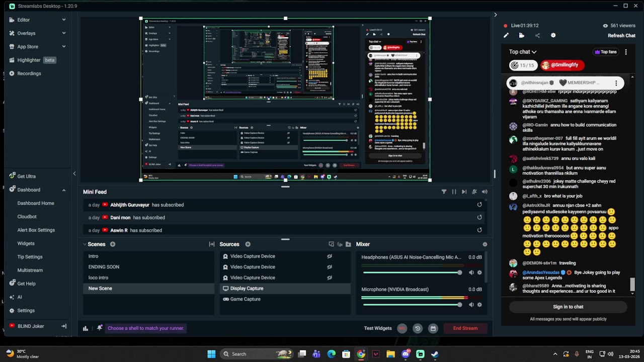Pause the Mini Feed alert queue

tap(454, 192)
